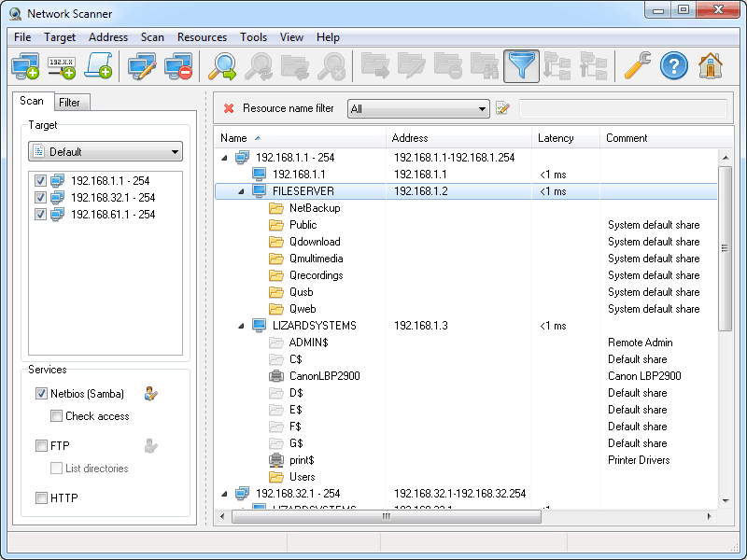Image resolution: width=747 pixels, height=560 pixels.
Task: Start a network scan with the green magnifier icon
Action: pos(220,66)
